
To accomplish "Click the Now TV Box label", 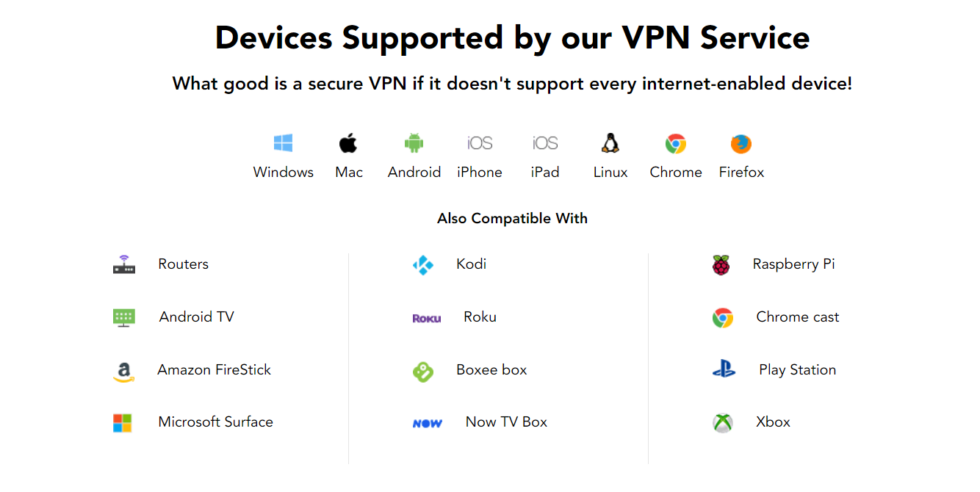I will click(505, 422).
